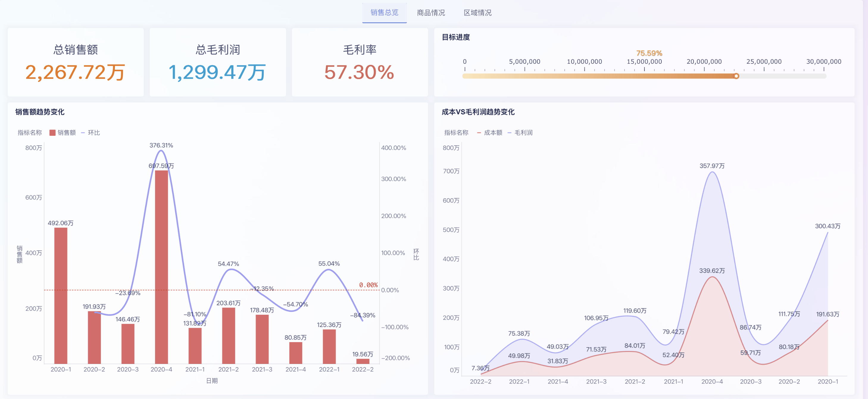Click the 376.31% peak label on 环比 line
The height and width of the screenshot is (399, 868).
pyautogui.click(x=161, y=145)
